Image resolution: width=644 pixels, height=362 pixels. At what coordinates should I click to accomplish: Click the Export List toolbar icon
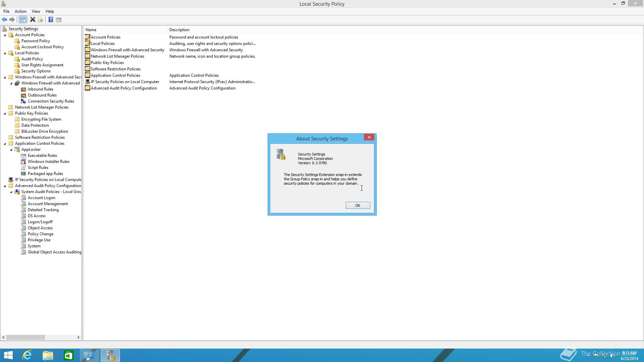pyautogui.click(x=41, y=20)
